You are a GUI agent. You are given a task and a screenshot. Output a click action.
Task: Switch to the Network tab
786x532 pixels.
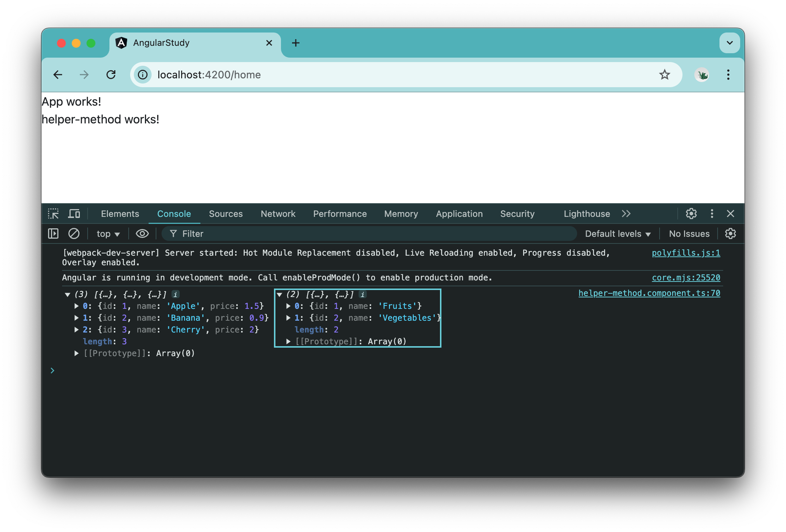pyautogui.click(x=278, y=214)
